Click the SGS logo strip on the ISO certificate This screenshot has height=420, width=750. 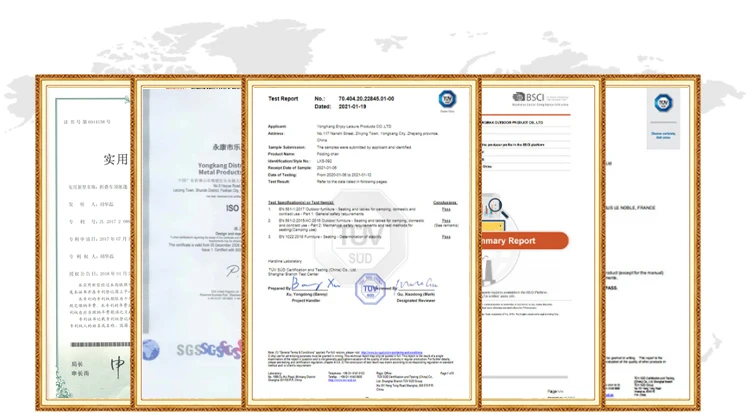pyautogui.click(x=210, y=350)
